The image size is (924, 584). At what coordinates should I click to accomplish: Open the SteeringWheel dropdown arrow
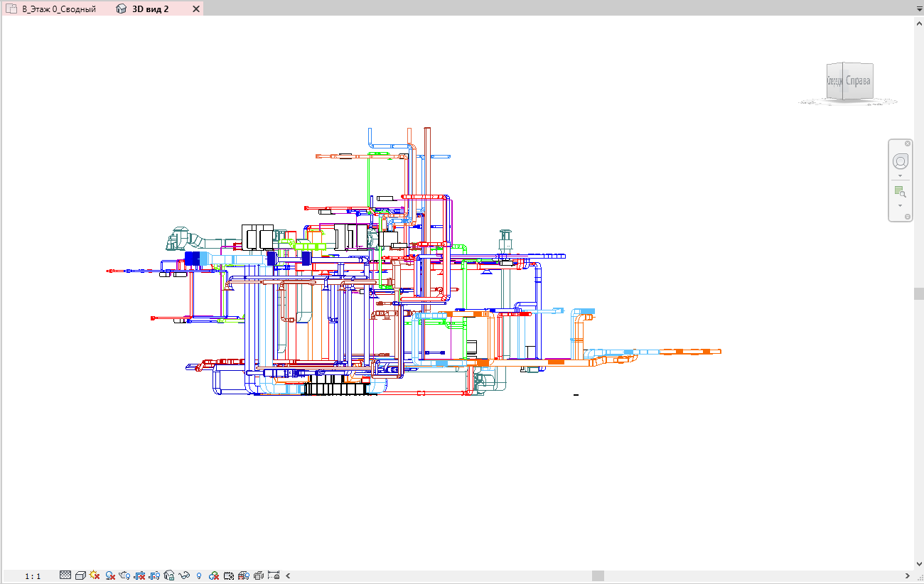(901, 175)
